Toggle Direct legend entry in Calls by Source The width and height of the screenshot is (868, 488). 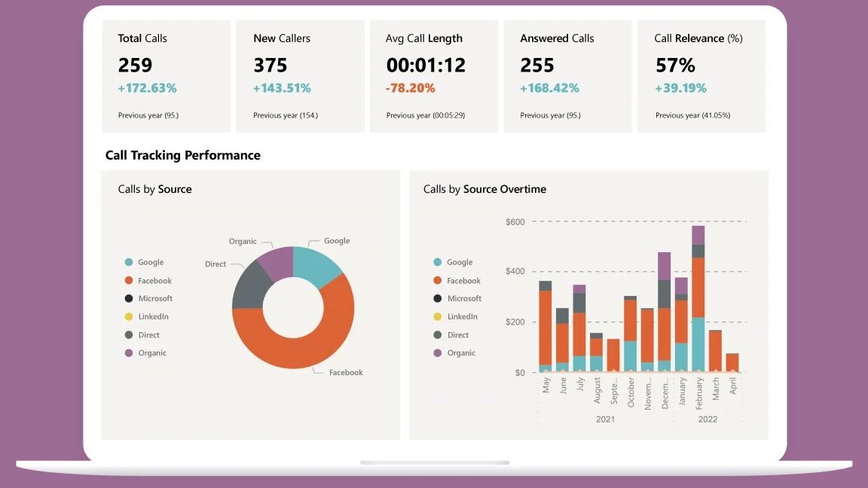tap(148, 335)
